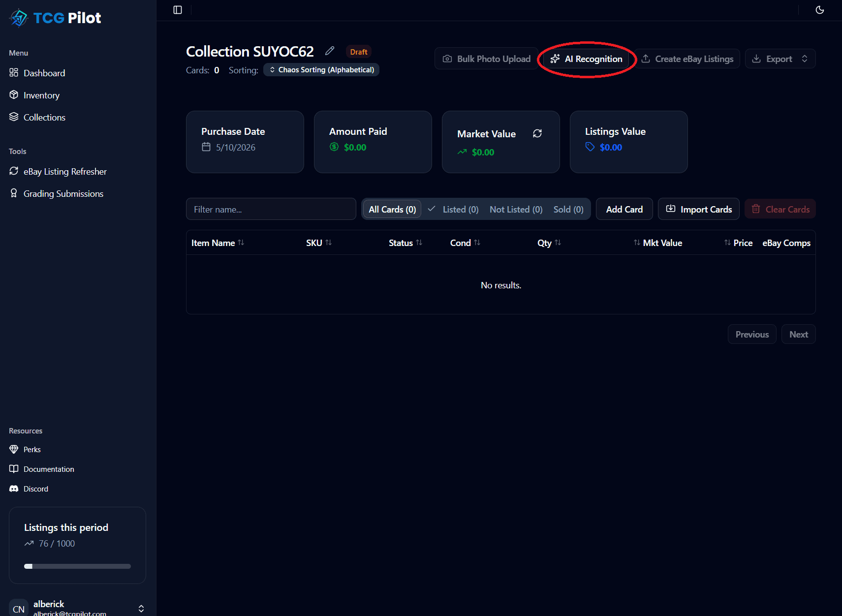Click the Add Card button

[x=624, y=209]
